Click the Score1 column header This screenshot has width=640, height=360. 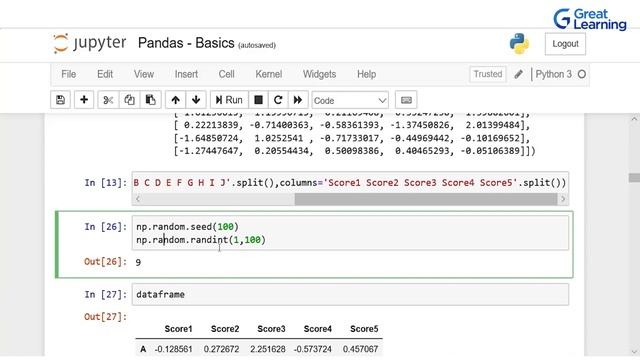(x=178, y=329)
